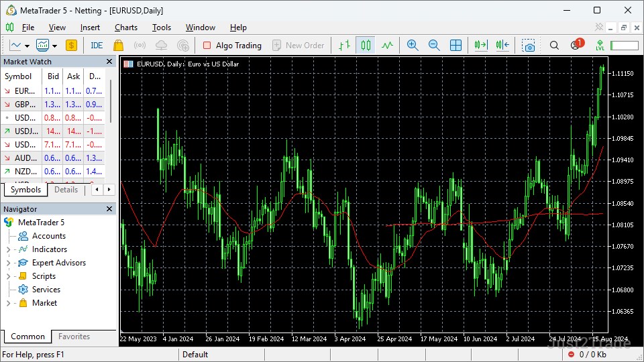644x362 pixels.
Task: Take a chart screenshot with camera icon
Action: [529, 45]
